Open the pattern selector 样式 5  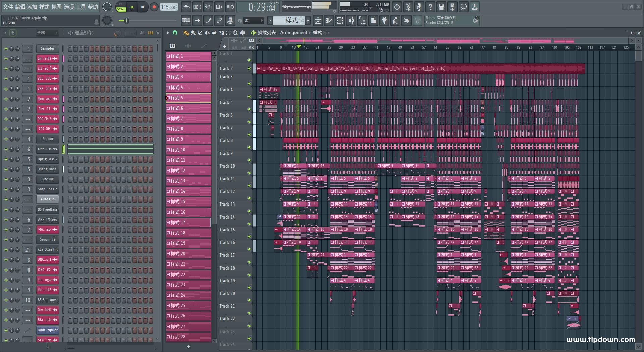(x=289, y=21)
